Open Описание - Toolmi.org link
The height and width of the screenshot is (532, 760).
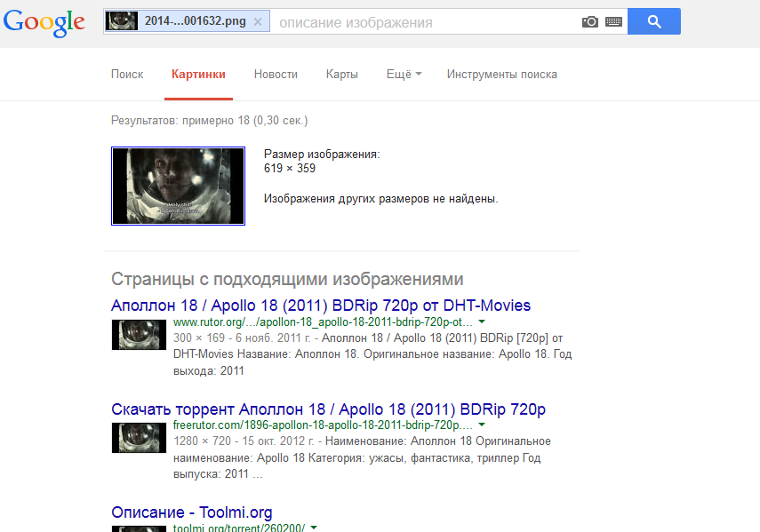[x=191, y=512]
